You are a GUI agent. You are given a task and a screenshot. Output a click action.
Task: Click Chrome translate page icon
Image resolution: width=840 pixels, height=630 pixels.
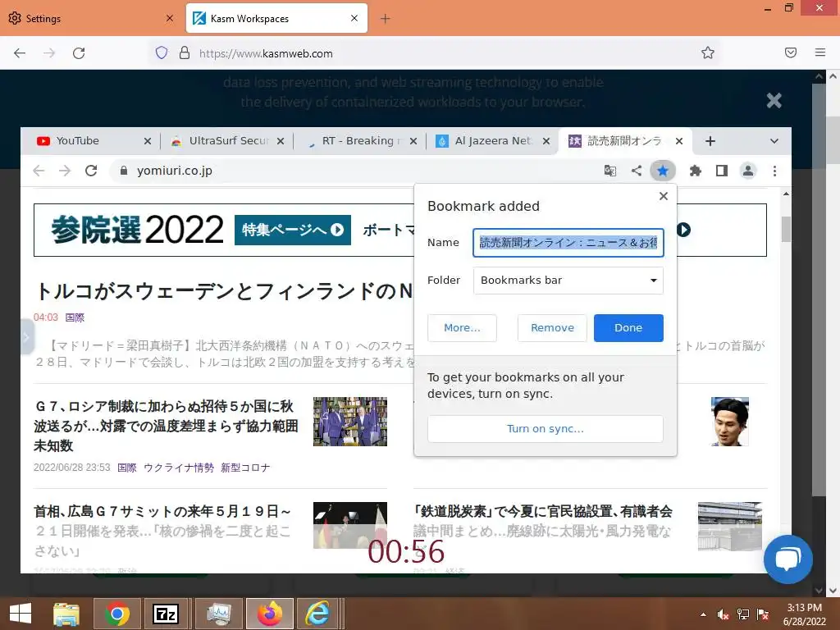click(610, 171)
